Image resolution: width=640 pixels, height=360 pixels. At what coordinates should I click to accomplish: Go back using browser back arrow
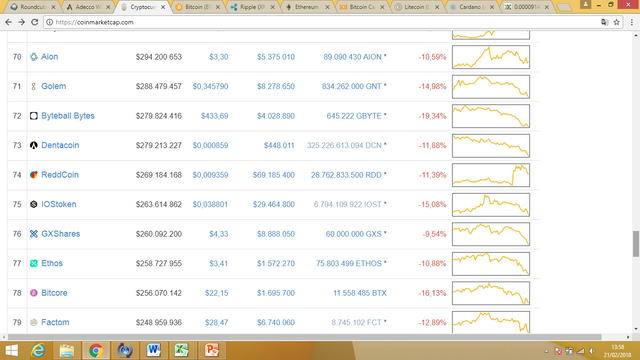tap(8, 22)
